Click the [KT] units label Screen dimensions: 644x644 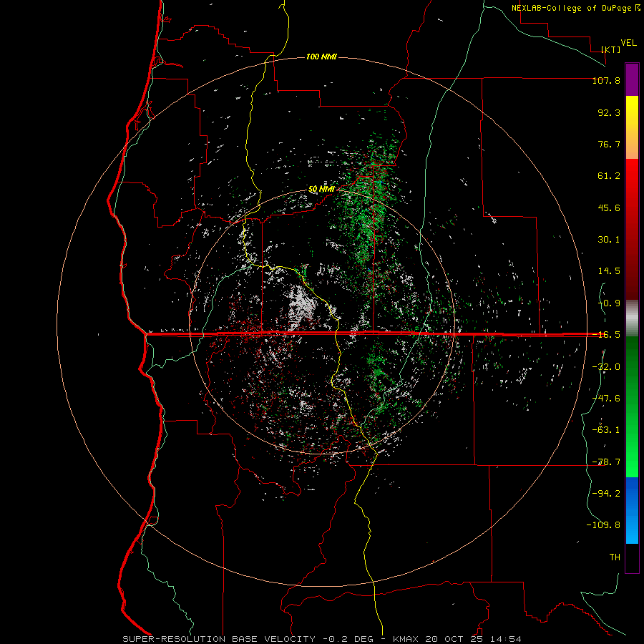point(611,49)
